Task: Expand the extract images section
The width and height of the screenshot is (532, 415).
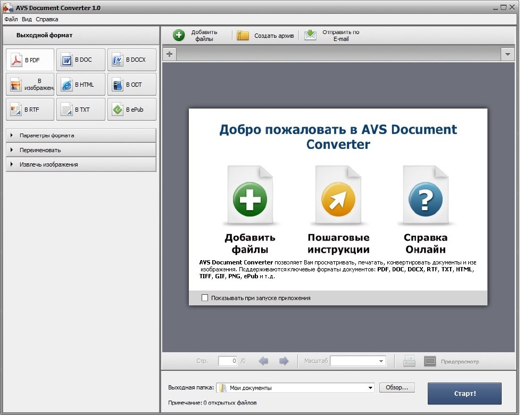Action: (x=81, y=164)
